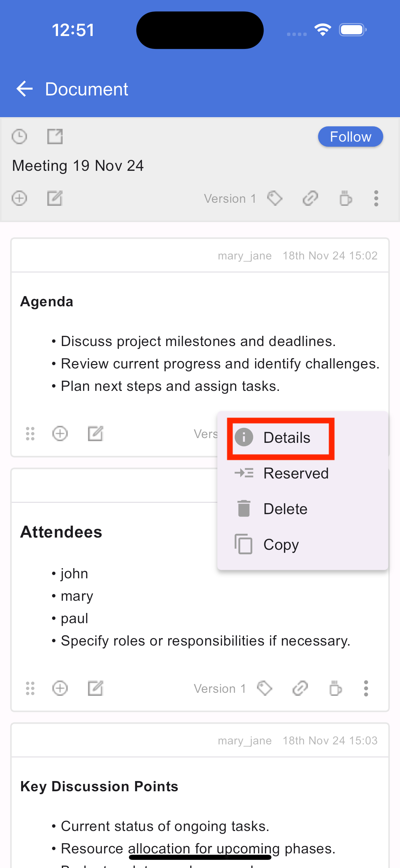400x868 pixels.
Task: Open document link icon in header toolbar
Action: coord(310,198)
